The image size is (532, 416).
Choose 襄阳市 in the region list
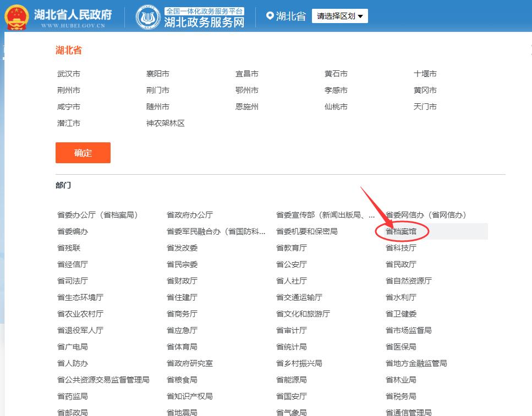click(x=158, y=74)
